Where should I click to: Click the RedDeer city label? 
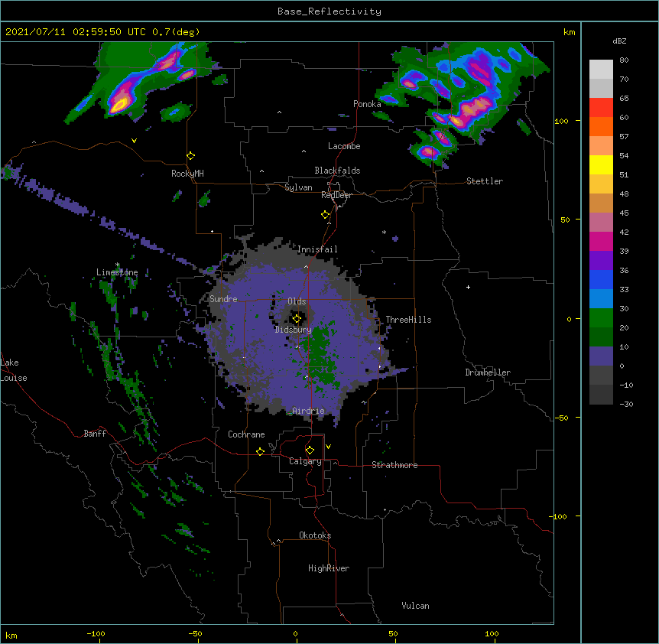point(336,195)
